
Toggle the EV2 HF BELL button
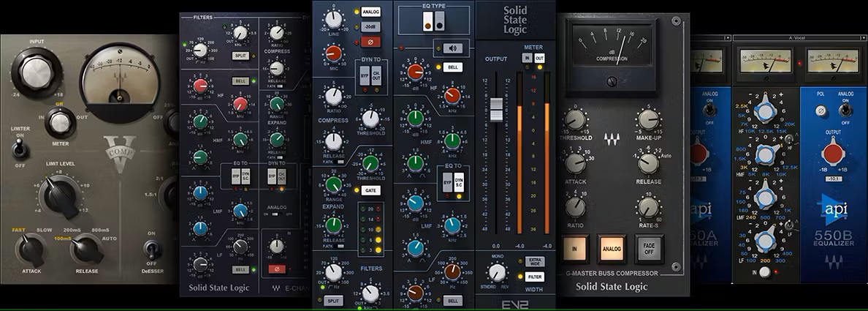tap(452, 67)
